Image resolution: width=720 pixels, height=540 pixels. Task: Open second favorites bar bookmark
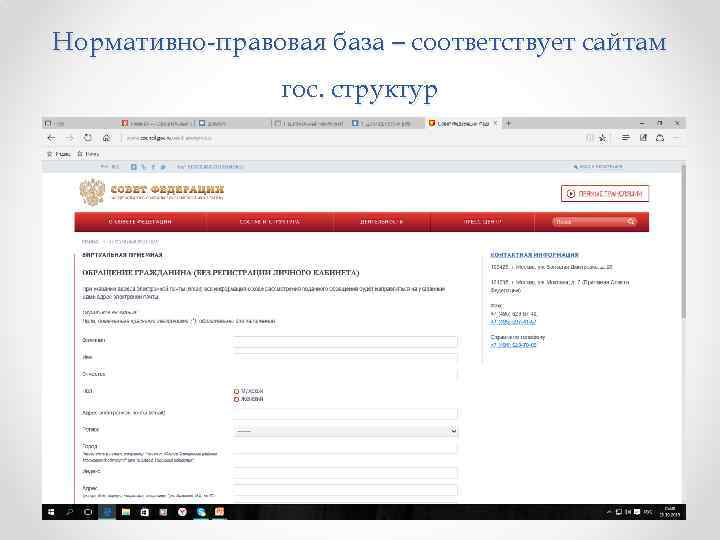click(88, 154)
